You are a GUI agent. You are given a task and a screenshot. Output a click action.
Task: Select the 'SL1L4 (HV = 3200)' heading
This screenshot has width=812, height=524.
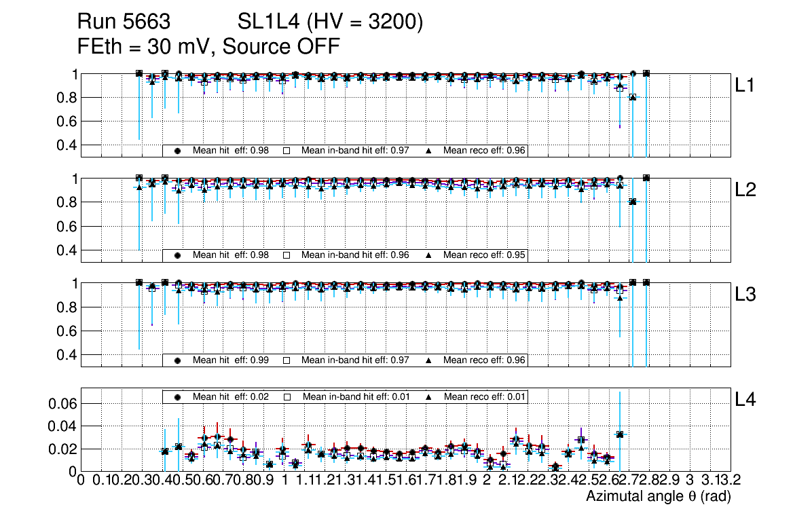pos(331,23)
